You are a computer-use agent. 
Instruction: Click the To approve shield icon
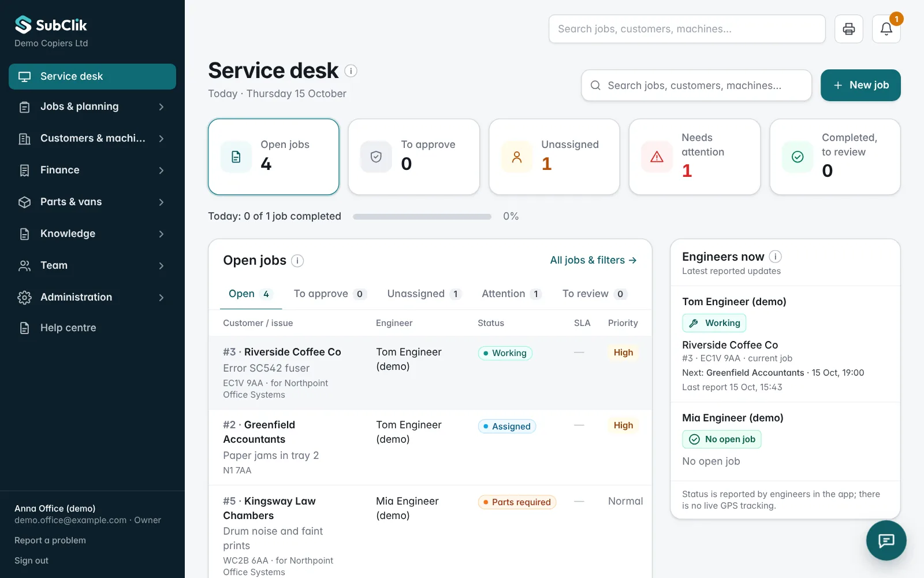[x=376, y=157]
